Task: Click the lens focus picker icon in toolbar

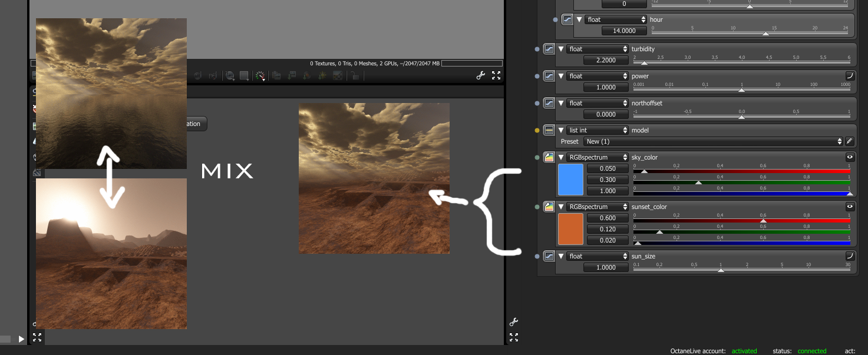Action: (x=230, y=75)
